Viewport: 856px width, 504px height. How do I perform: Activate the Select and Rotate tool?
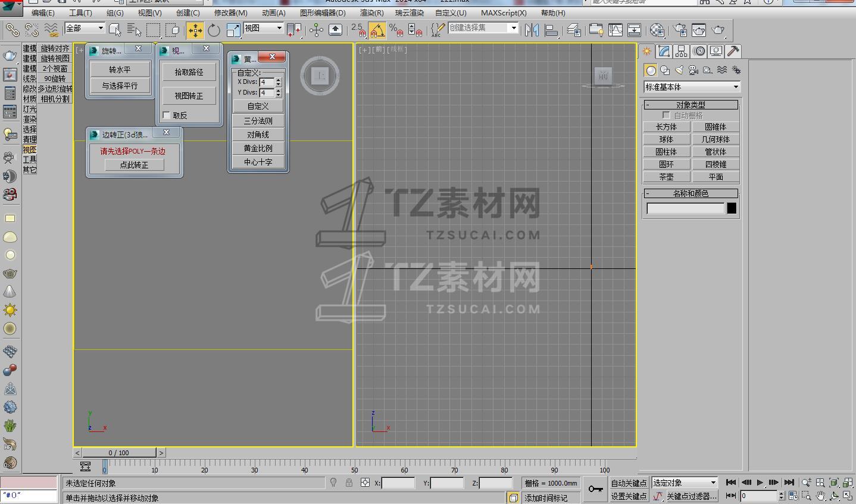click(214, 30)
